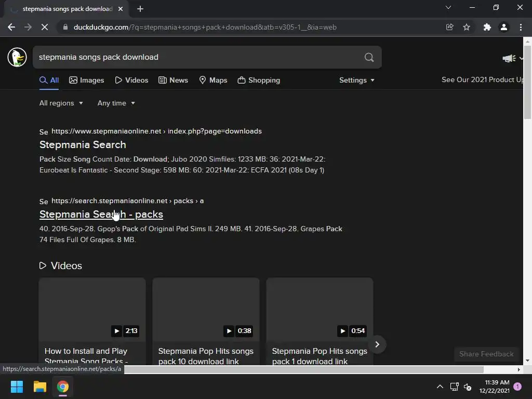Open the Settings dropdown
This screenshot has width=532, height=399.
(357, 81)
